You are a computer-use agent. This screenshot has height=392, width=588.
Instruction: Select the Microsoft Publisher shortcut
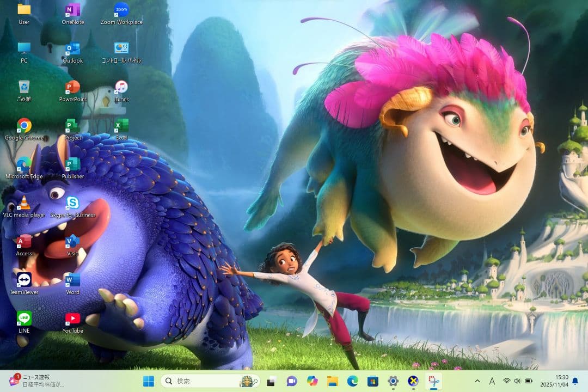(72, 165)
